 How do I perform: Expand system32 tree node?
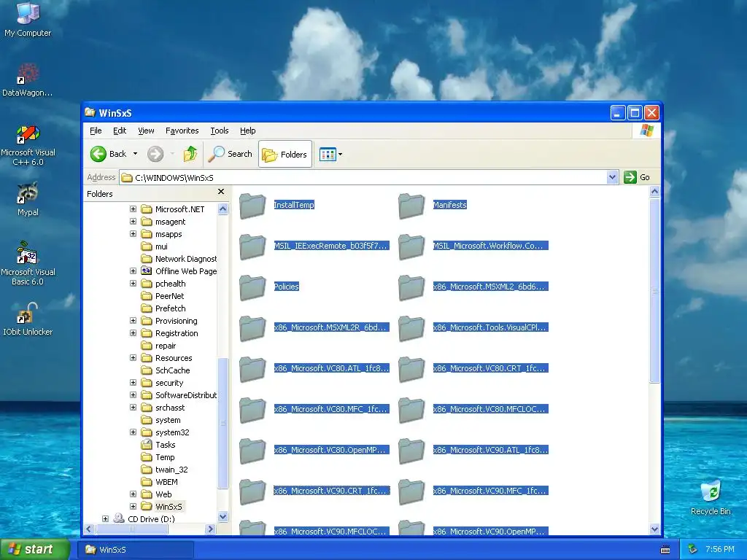(x=133, y=432)
